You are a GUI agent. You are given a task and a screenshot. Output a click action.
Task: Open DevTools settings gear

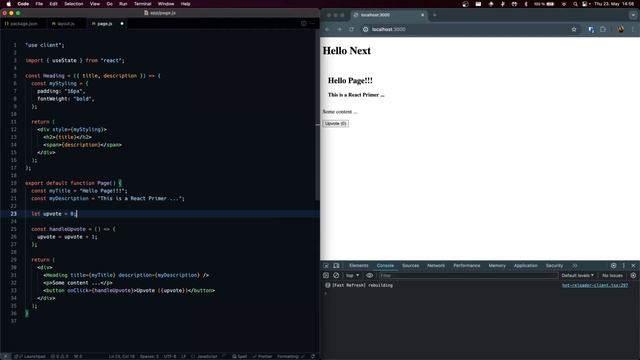613,266
